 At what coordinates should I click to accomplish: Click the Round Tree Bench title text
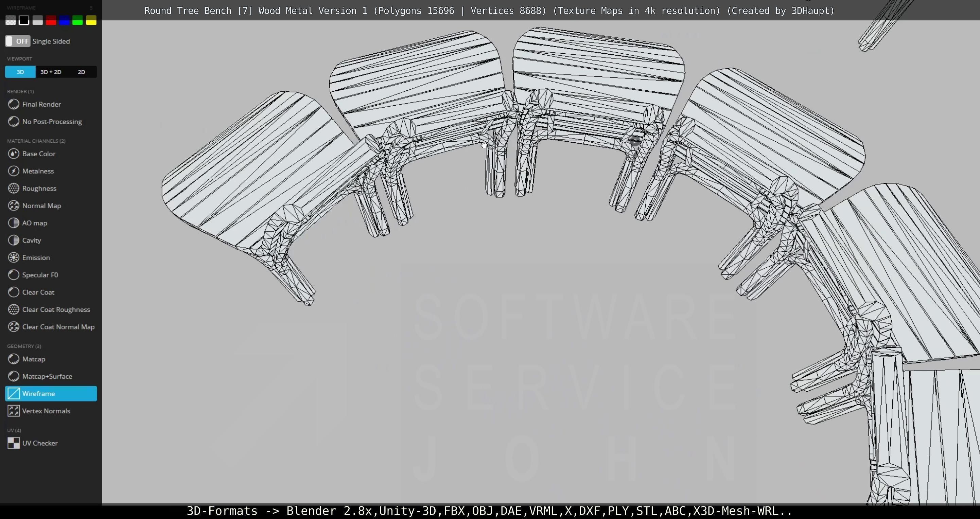point(489,11)
